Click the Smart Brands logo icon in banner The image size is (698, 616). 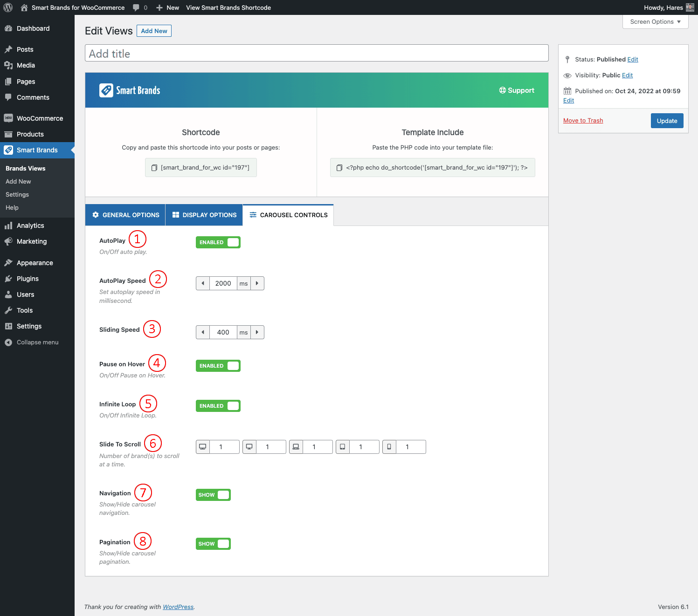[106, 90]
